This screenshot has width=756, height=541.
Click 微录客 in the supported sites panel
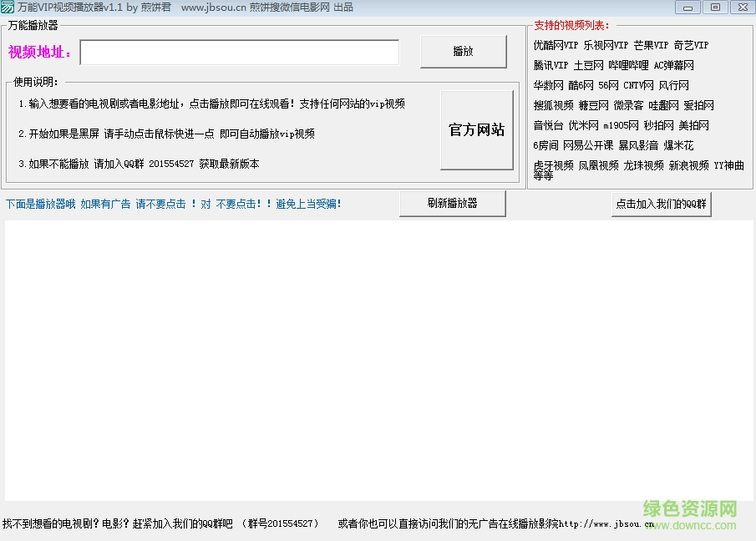tap(628, 106)
